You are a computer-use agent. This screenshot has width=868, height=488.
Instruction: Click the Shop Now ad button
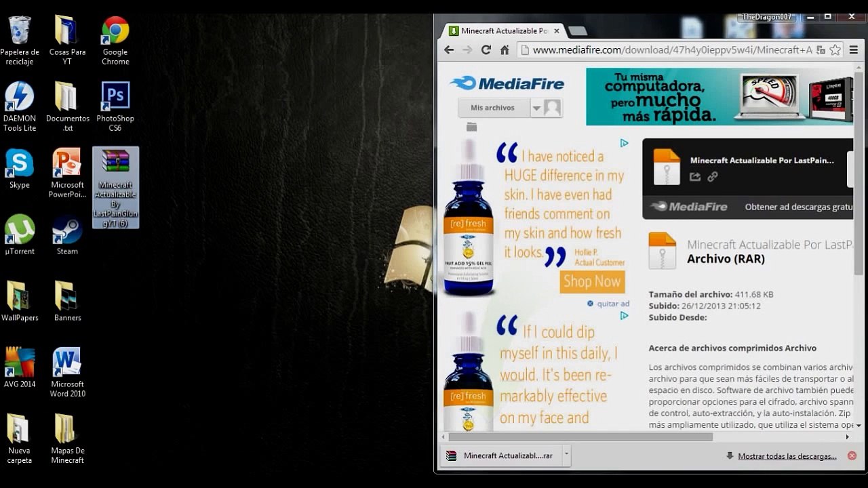pyautogui.click(x=592, y=281)
